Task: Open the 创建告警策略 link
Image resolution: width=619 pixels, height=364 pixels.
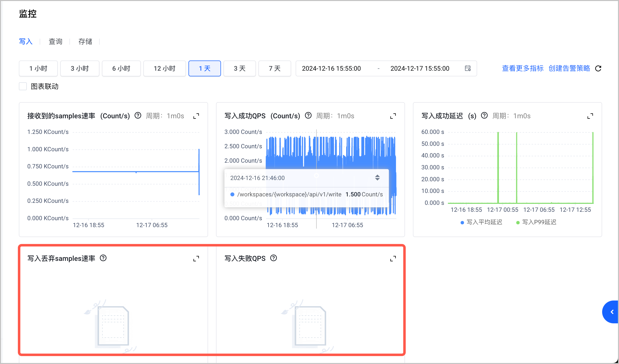Action: [x=569, y=68]
